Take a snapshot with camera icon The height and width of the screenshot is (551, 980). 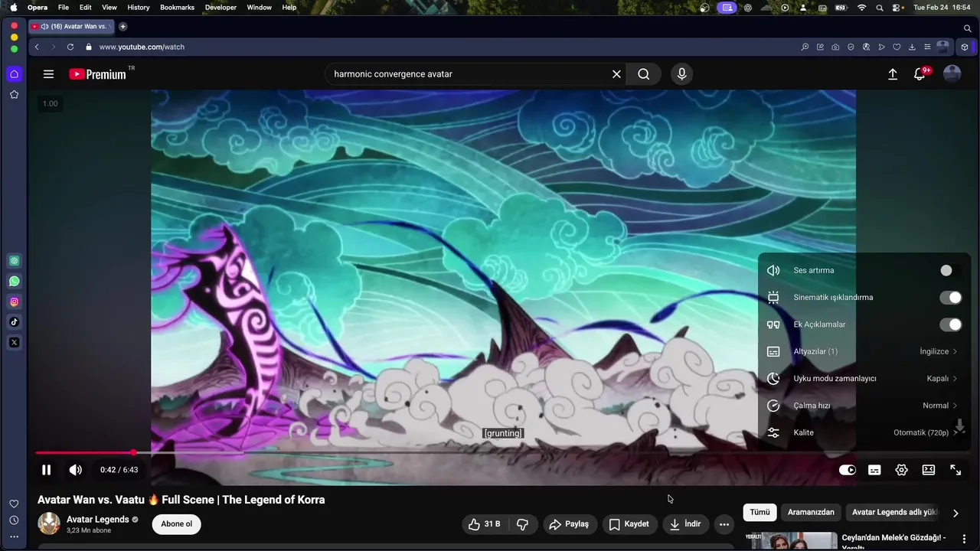[x=835, y=47]
